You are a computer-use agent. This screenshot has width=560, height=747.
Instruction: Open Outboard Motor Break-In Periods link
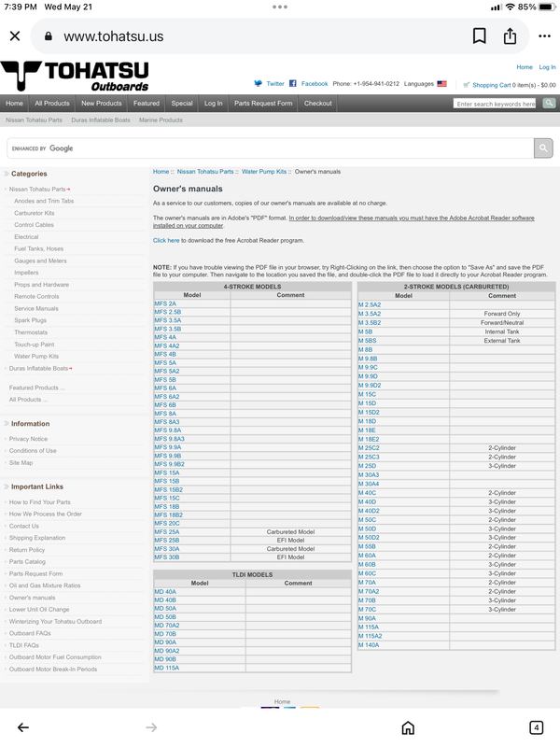(53, 669)
